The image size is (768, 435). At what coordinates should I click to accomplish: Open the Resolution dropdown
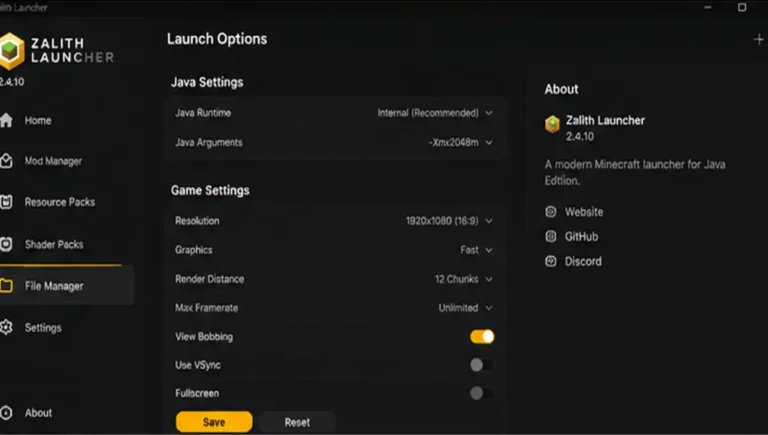449,221
